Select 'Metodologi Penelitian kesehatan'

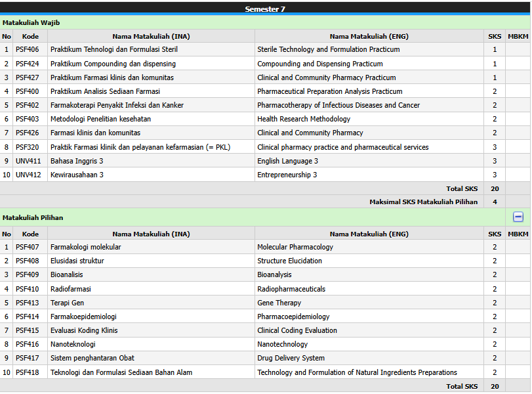pos(101,120)
